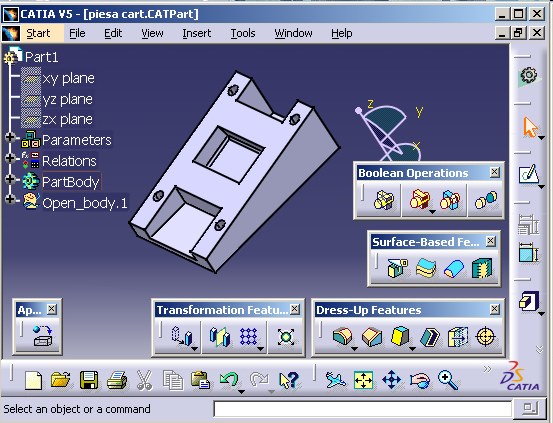Click the Assemble boolean operation icon

(384, 200)
